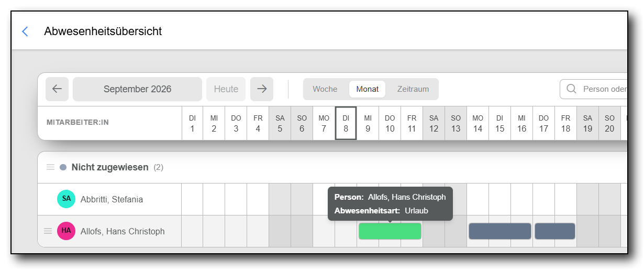Select the long gray absence bar starting Monday 14
Viewport: 644px width, 270px height.
pos(500,231)
